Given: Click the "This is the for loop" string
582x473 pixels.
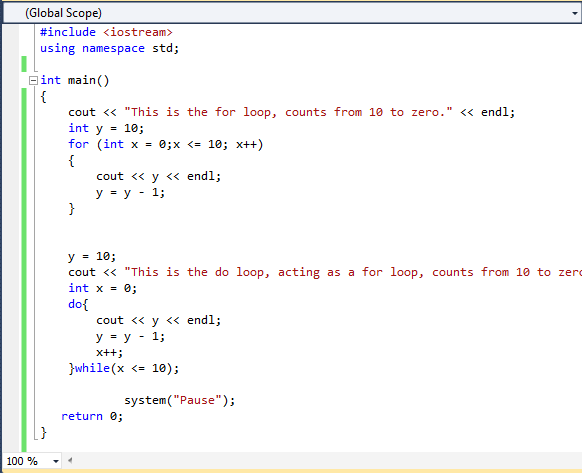Looking at the screenshot, I should 288,112.
